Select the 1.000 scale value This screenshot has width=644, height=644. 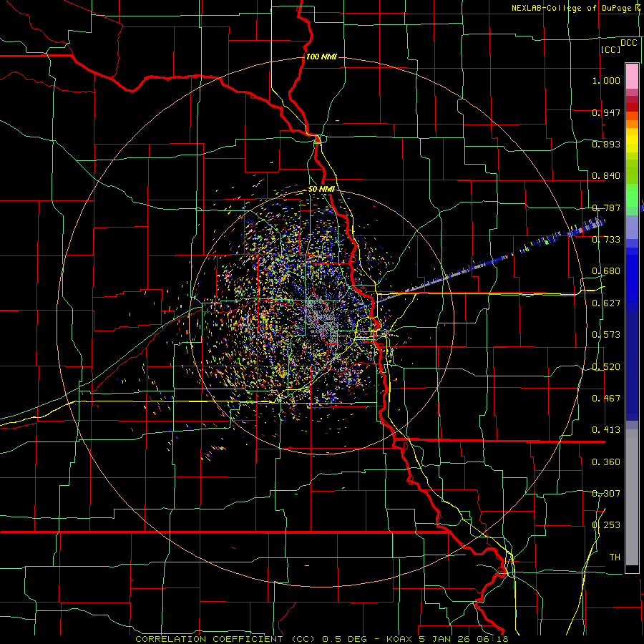[x=606, y=80]
